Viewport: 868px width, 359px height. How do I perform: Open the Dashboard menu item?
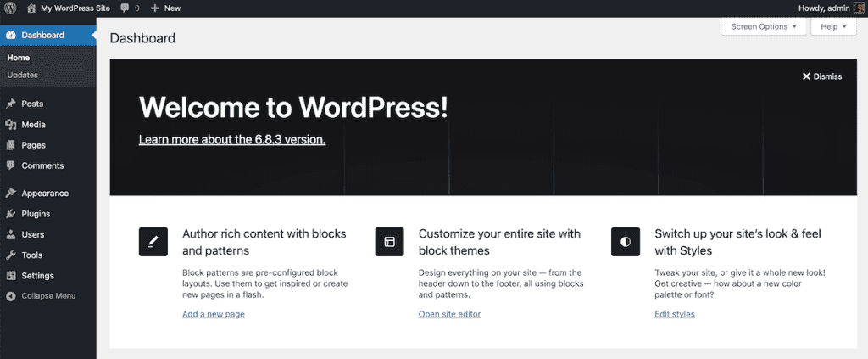(x=48, y=35)
